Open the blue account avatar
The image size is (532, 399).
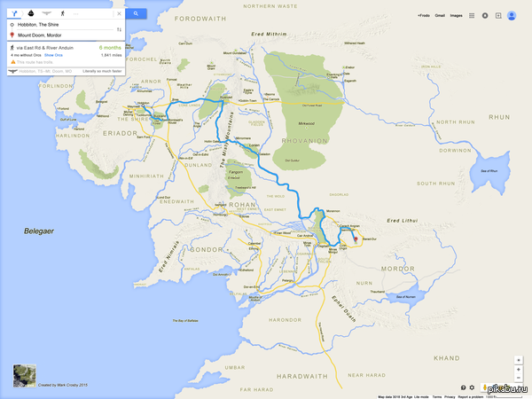[512, 16]
